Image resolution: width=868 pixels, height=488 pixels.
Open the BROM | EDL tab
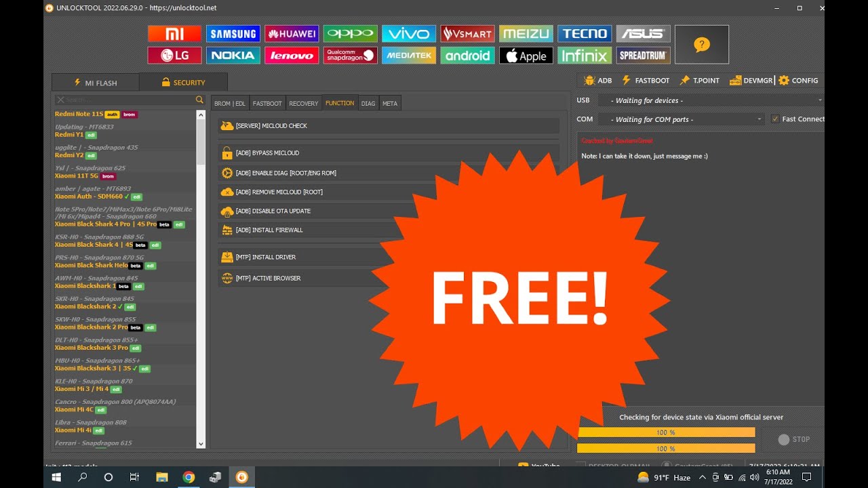[x=230, y=103]
